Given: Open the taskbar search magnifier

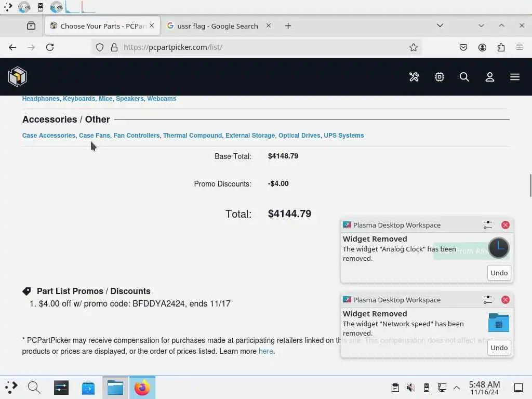Looking at the screenshot, I should [34, 387].
